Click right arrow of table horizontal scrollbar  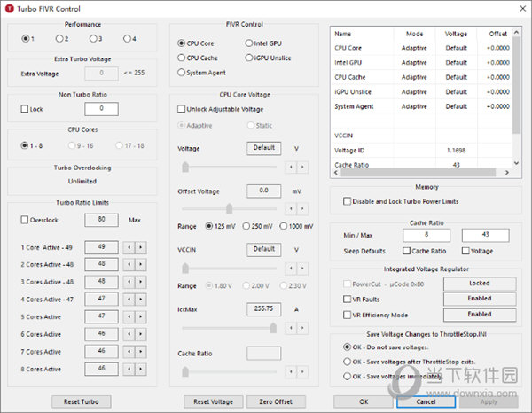[x=507, y=173]
